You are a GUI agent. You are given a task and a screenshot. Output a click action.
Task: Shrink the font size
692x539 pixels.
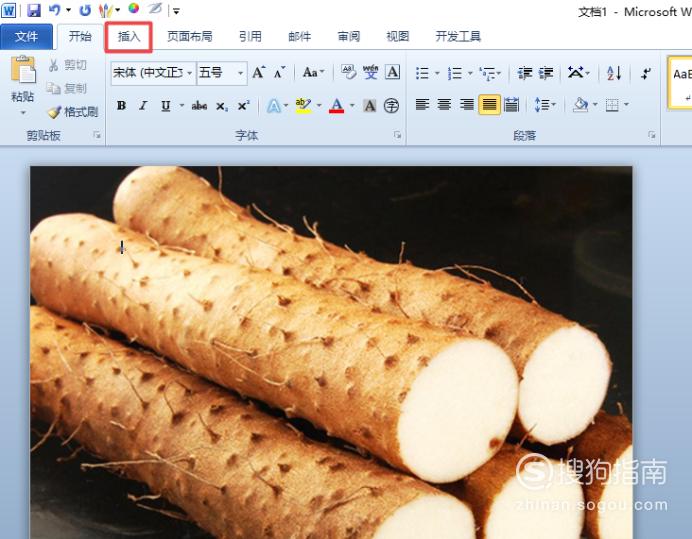pos(279,72)
